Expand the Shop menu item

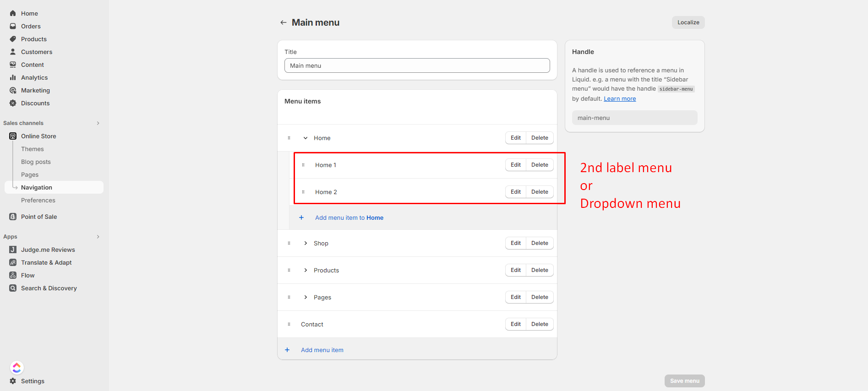point(306,243)
